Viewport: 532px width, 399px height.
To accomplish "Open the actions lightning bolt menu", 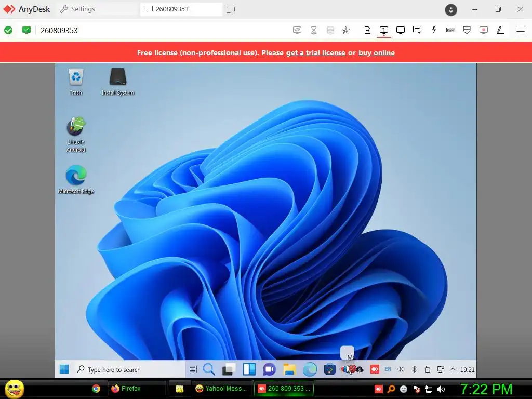I will click(x=434, y=30).
